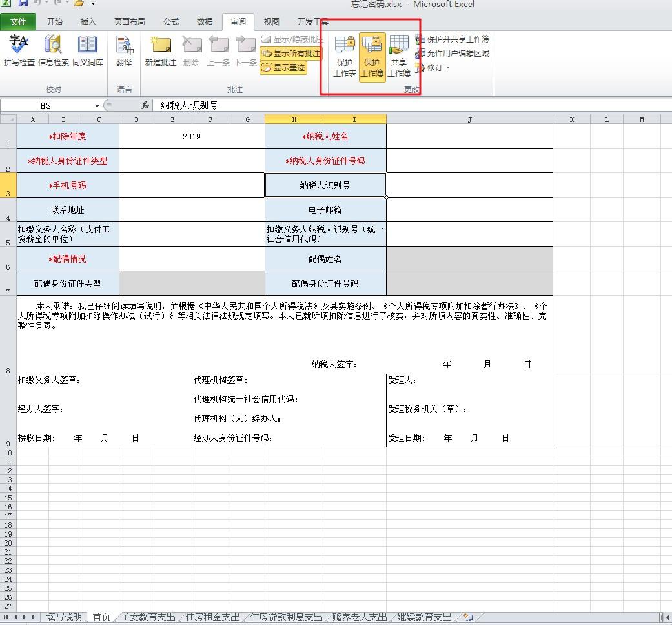Switch to the 开始 ribbon tab
The width and height of the screenshot is (672, 625).
(x=54, y=22)
